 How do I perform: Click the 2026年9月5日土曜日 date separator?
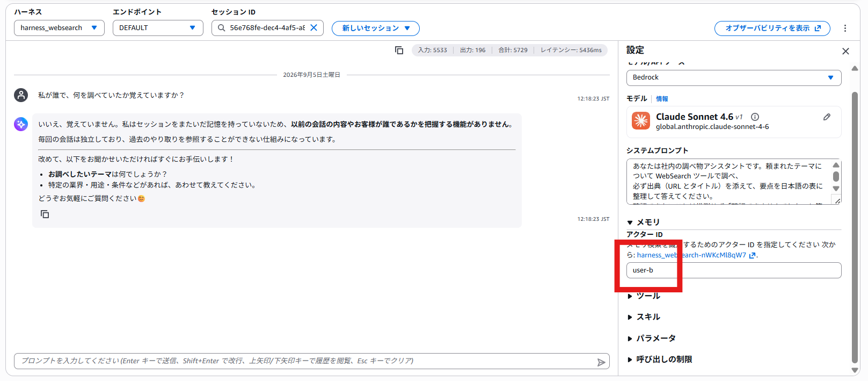312,75
